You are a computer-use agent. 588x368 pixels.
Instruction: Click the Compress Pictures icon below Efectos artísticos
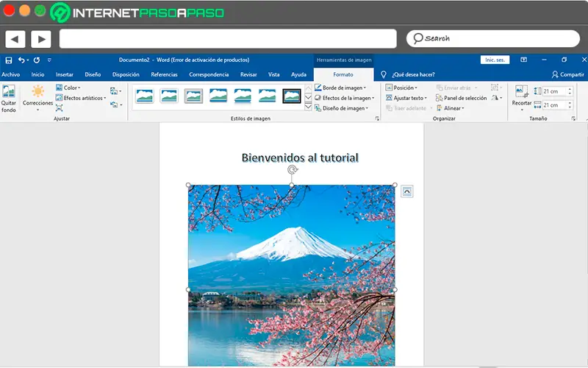60,108
